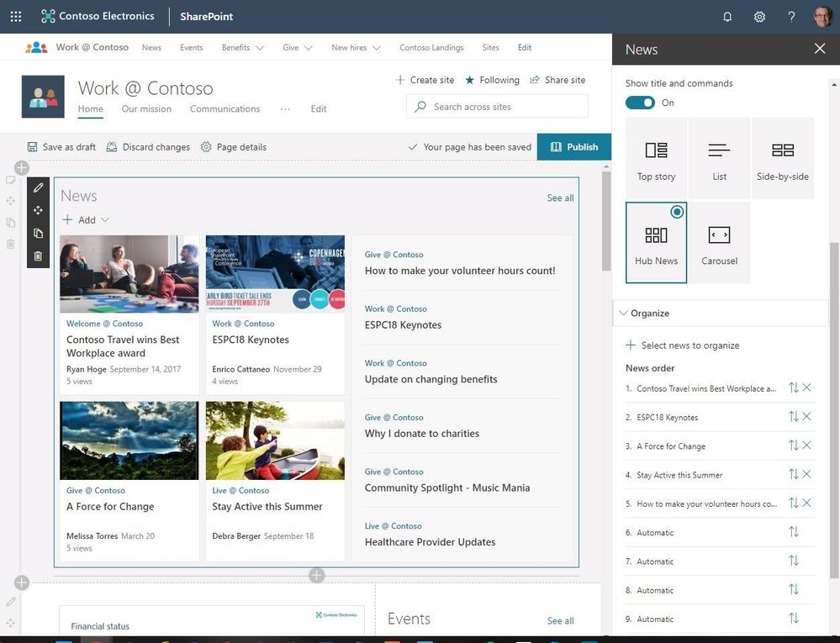Duplicate the News web part
Viewport: 840px width, 643px height.
(39, 234)
